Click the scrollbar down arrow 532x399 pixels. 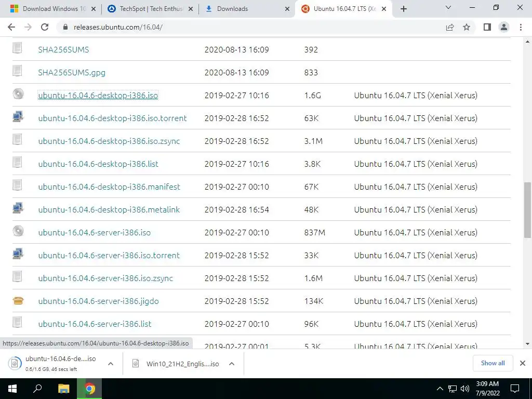(527, 344)
